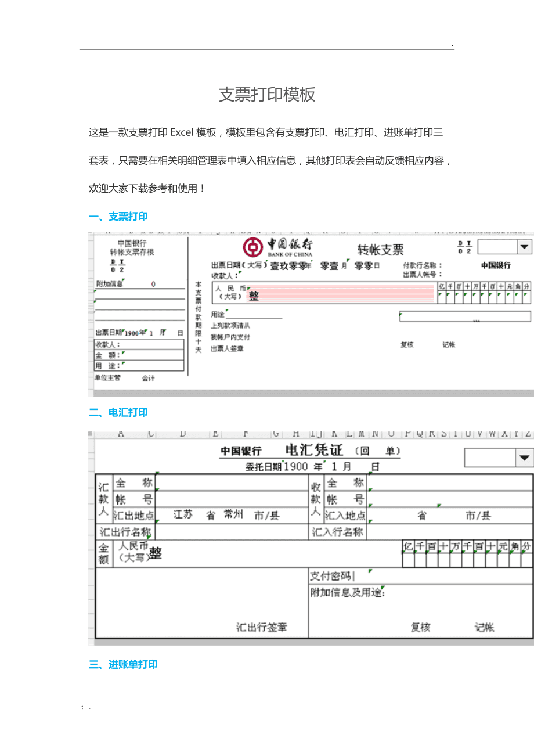Click the payer's 全称 input cell
The height and width of the screenshot is (756, 534).
[x=232, y=483]
